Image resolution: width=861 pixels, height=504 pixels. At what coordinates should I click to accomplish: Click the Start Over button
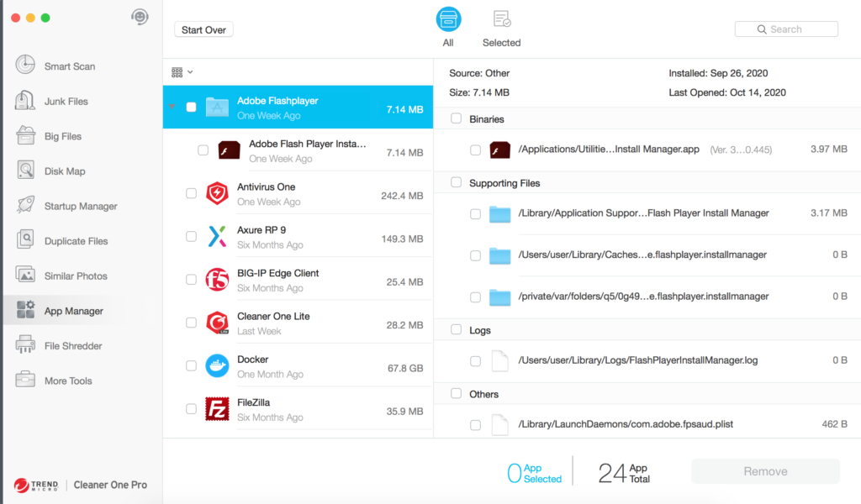(x=203, y=30)
